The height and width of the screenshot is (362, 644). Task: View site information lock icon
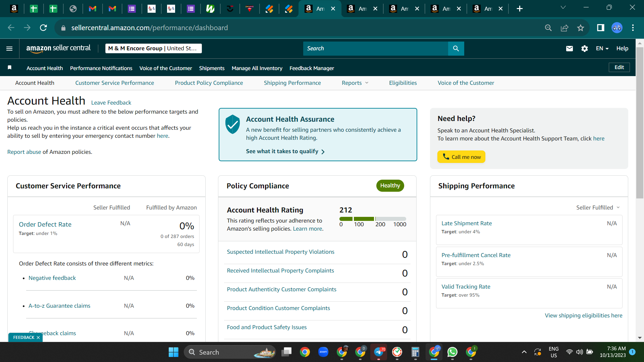click(x=63, y=28)
